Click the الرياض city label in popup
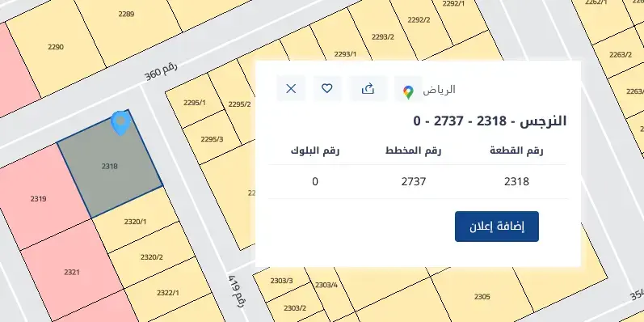The width and height of the screenshot is (644, 322). (x=439, y=89)
